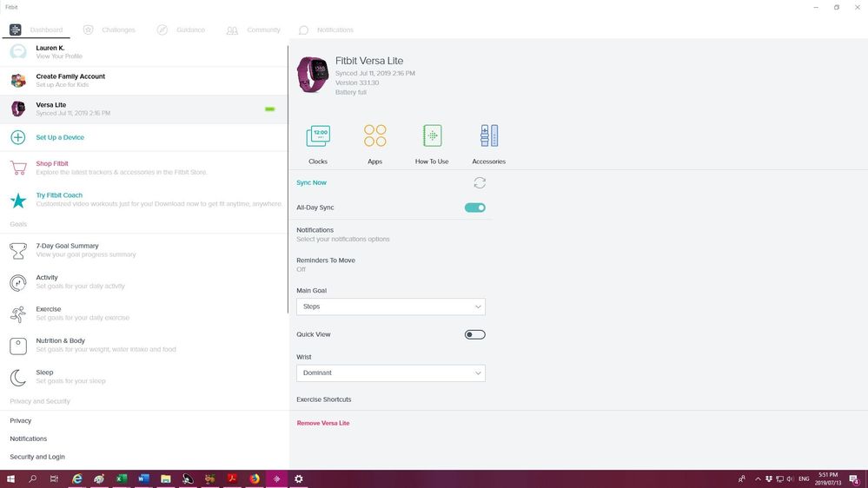Switch to the Community tab label

coord(263,30)
